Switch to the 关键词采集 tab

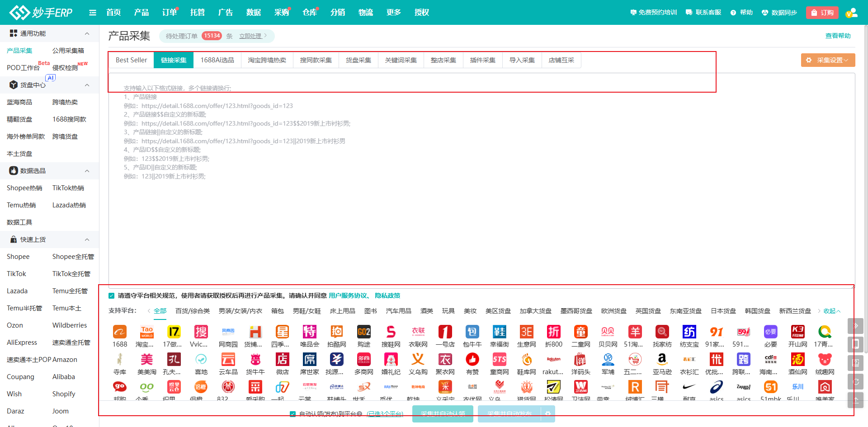[401, 60]
